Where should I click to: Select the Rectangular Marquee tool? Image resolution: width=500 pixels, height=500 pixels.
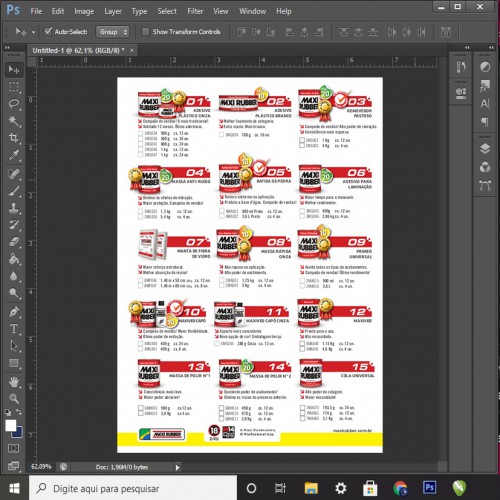(14, 87)
